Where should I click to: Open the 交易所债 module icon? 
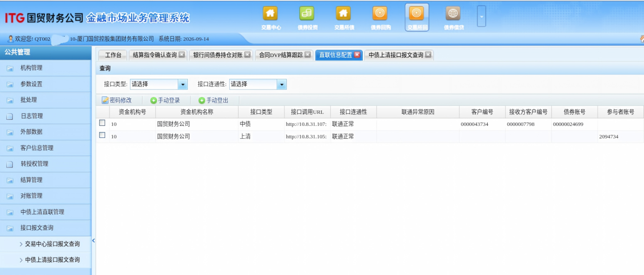pos(344,13)
